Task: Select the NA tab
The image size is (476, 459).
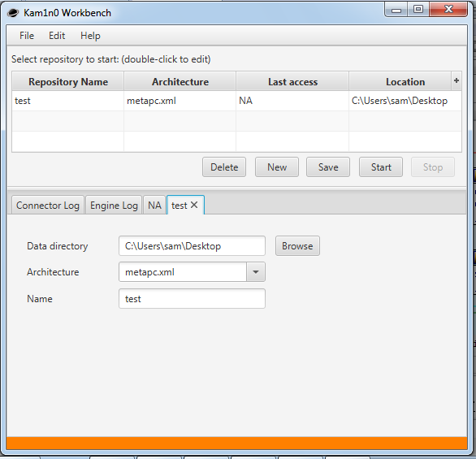Action: [x=154, y=206]
